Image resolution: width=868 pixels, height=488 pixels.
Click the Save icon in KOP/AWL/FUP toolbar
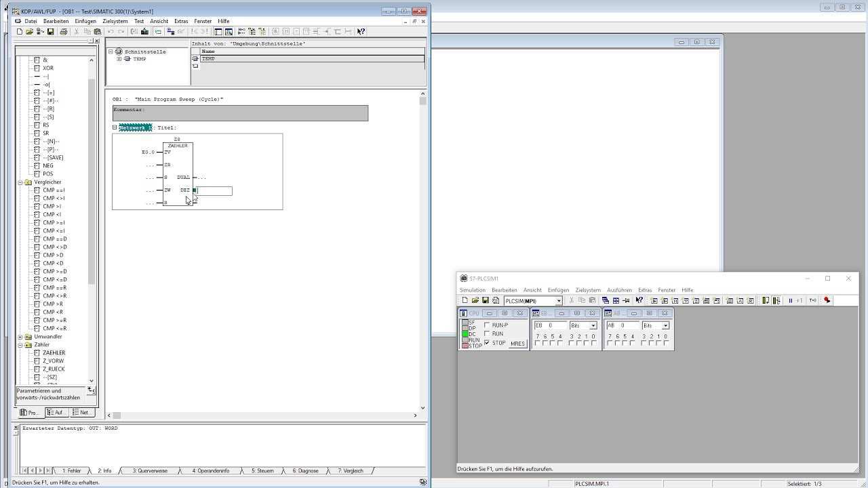pyautogui.click(x=50, y=32)
